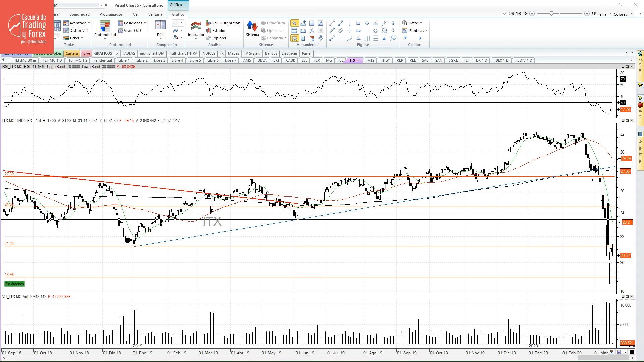The height and width of the screenshot is (362, 644).
Task: Select the angle figure tool
Action: tap(376, 23)
